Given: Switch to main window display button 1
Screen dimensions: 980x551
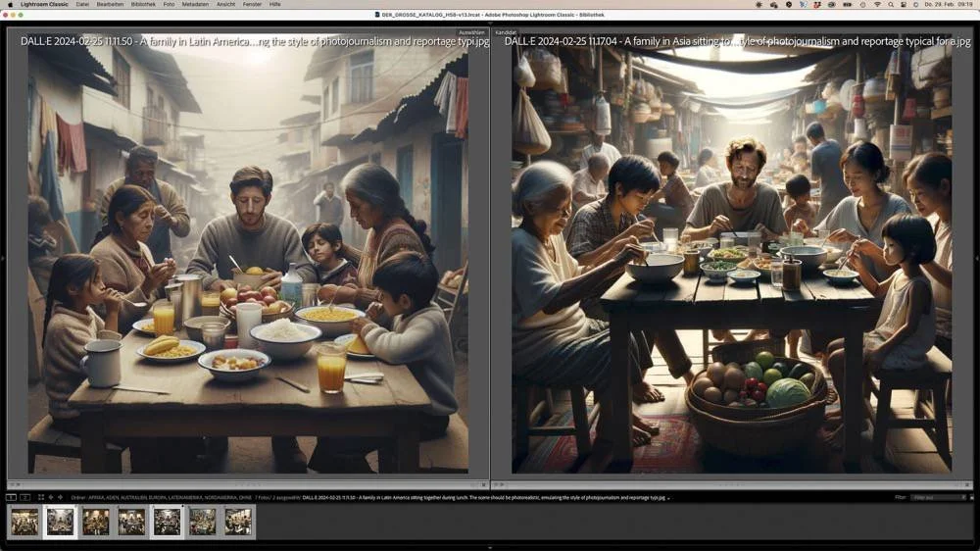Looking at the screenshot, I should click(x=11, y=497).
